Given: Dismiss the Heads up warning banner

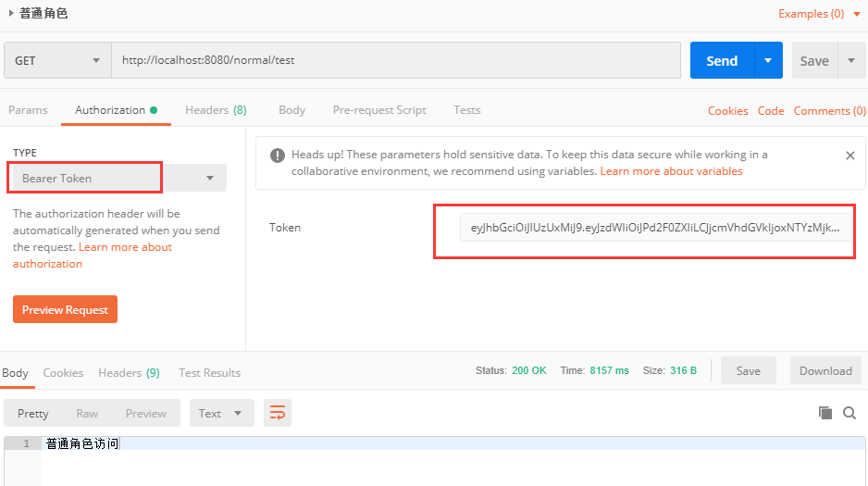Looking at the screenshot, I should tap(850, 156).
